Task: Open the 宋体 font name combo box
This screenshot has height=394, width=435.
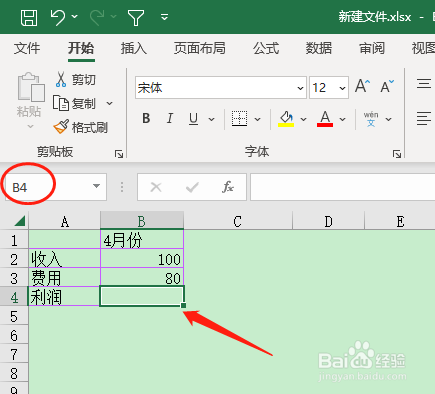Action: tap(221, 88)
